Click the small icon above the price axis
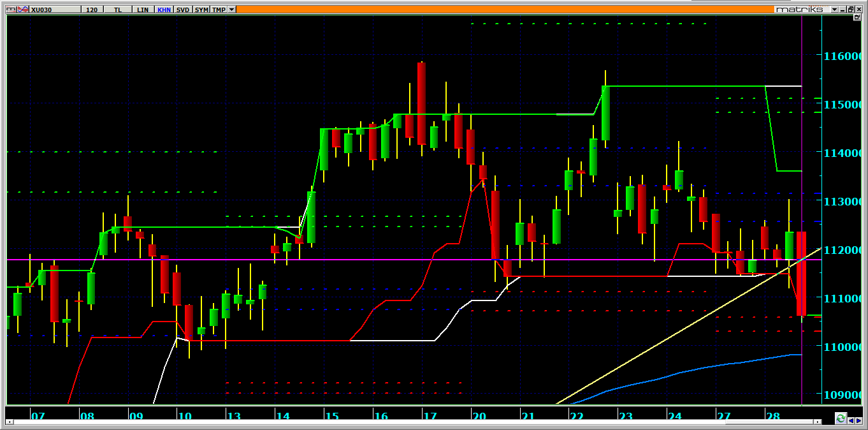The width and height of the screenshot is (868, 430). [857, 17]
